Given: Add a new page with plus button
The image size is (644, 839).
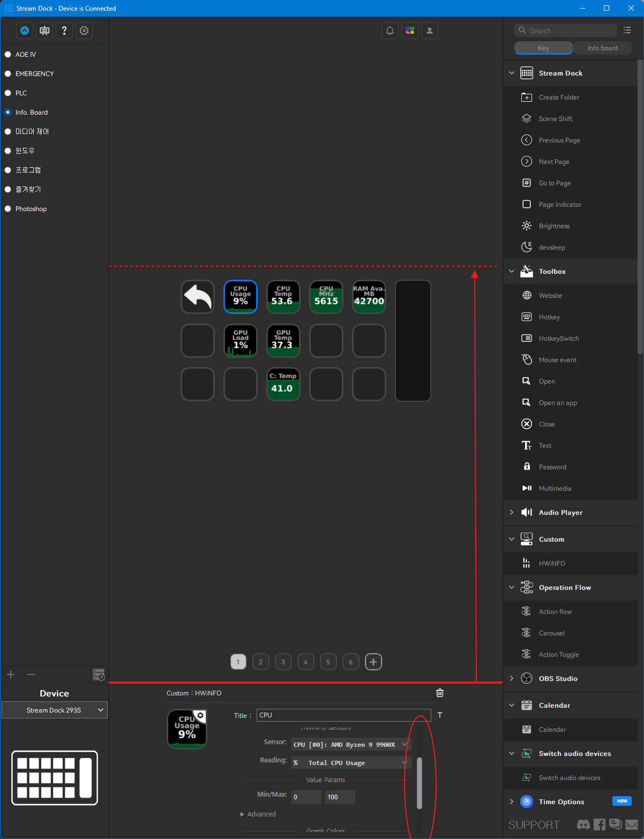Looking at the screenshot, I should [373, 662].
